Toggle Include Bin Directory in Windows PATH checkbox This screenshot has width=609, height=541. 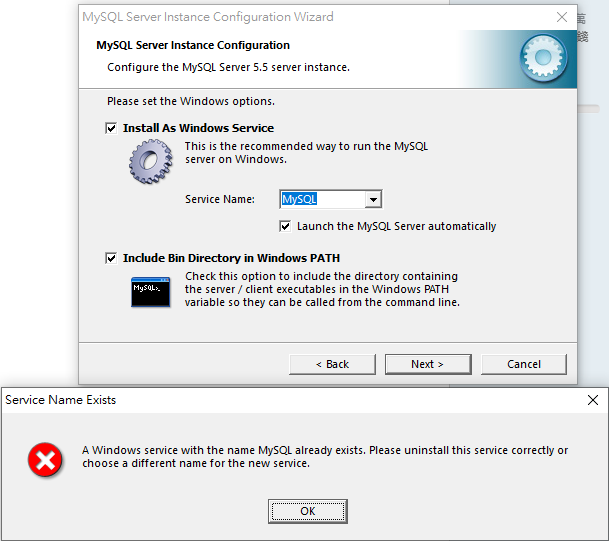[111, 258]
